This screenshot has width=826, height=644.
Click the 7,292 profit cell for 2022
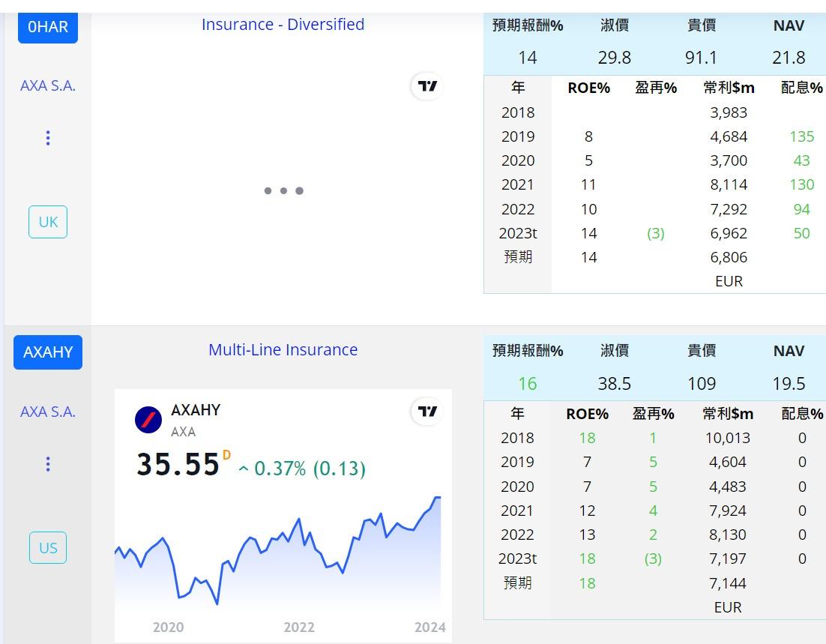point(729,209)
